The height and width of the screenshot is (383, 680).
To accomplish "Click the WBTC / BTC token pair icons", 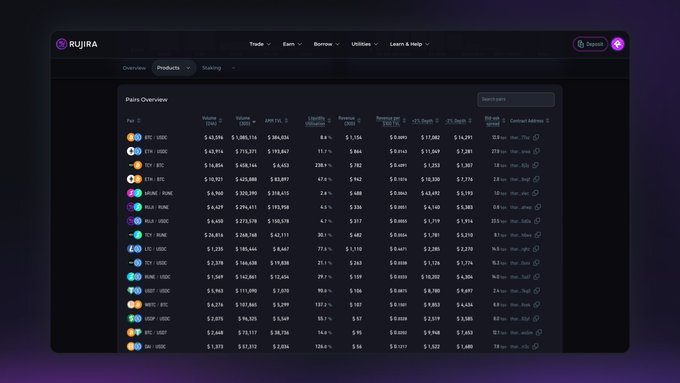I will pos(134,304).
